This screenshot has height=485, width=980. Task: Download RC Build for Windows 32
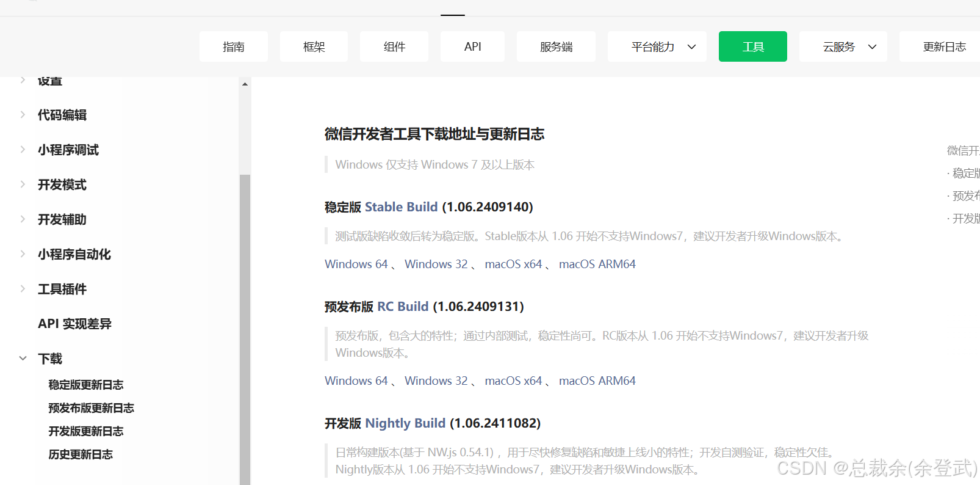[436, 381]
